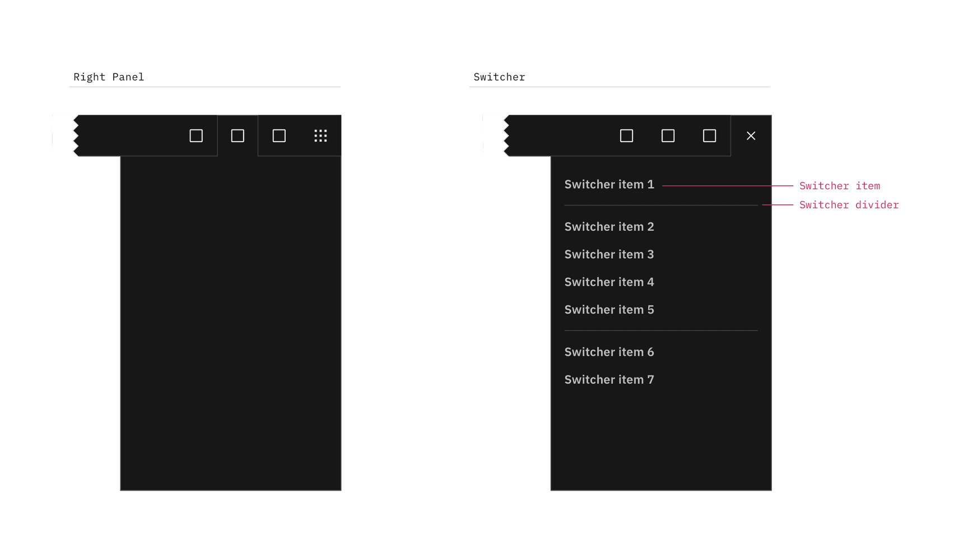
Task: Click the first header action icon in Right Panel
Action: click(x=196, y=136)
